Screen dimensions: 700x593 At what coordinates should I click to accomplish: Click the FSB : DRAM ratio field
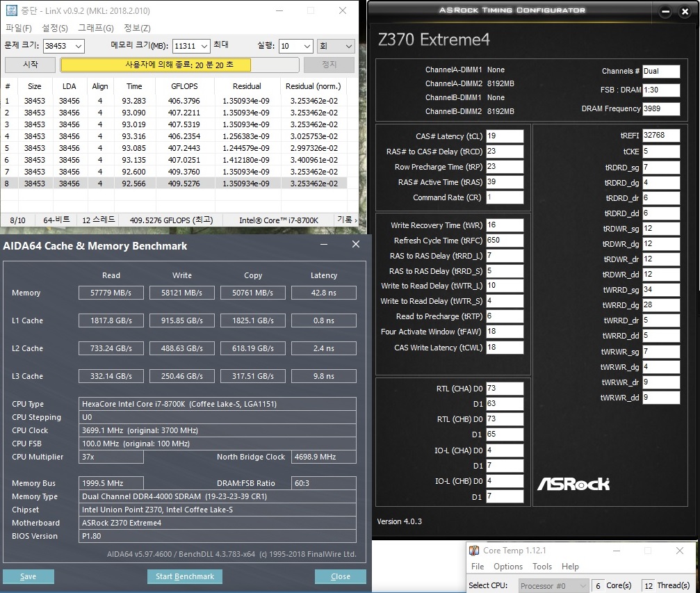point(661,90)
